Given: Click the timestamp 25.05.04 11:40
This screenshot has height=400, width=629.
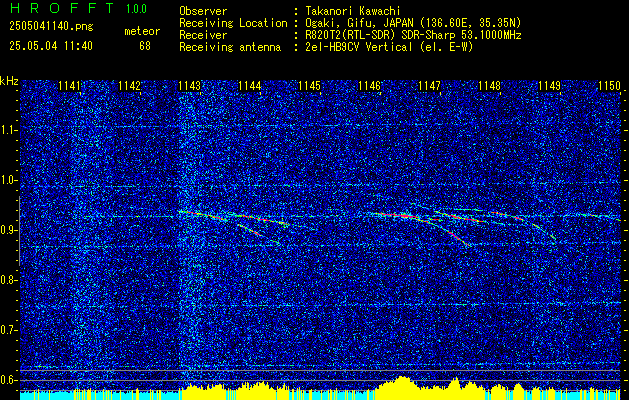Looking at the screenshot, I should 51,46.
